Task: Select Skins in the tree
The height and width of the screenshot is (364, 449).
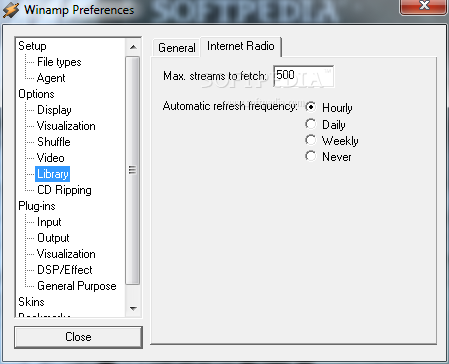Action: coord(31,302)
